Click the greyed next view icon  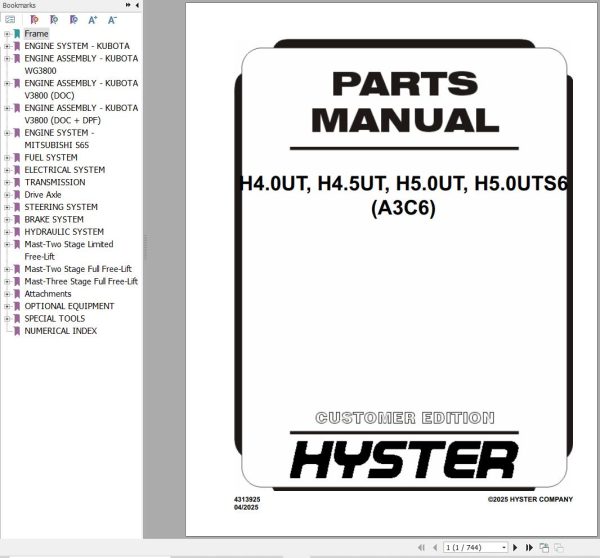click(x=559, y=548)
